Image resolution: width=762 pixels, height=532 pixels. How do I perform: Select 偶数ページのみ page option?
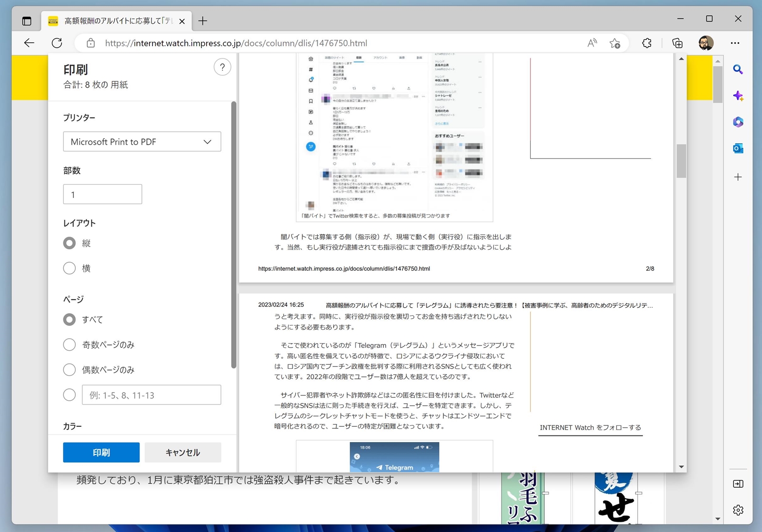[x=69, y=370]
